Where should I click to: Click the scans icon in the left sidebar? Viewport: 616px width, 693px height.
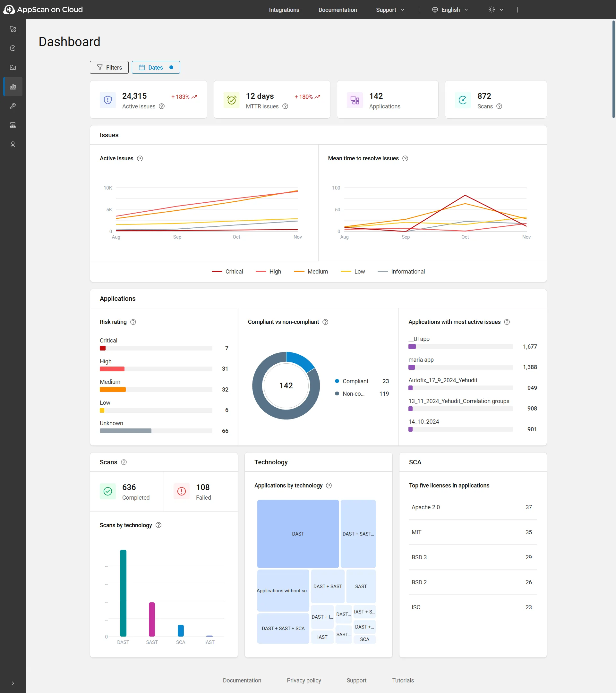(13, 48)
